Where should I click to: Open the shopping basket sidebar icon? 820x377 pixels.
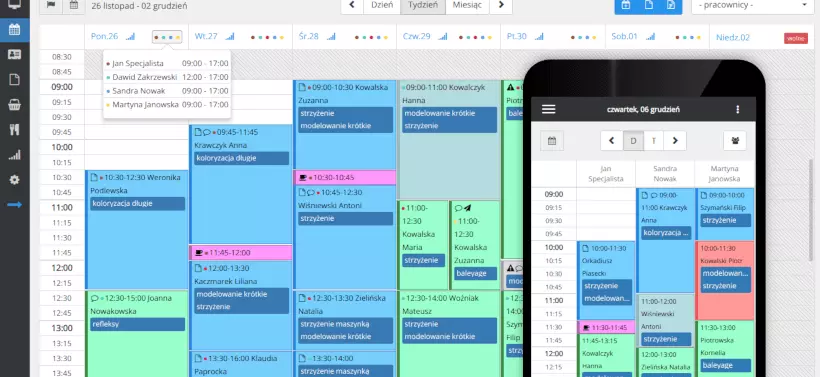tap(15, 105)
